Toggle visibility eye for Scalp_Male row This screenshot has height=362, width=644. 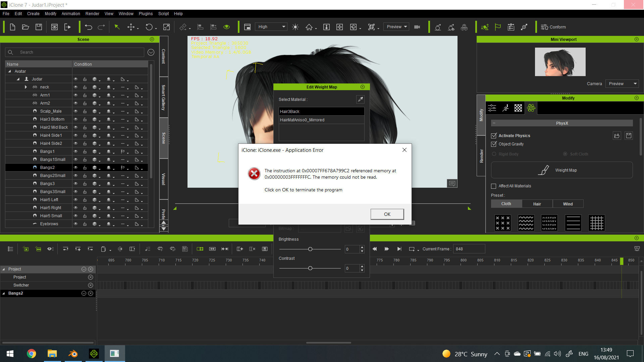click(75, 111)
